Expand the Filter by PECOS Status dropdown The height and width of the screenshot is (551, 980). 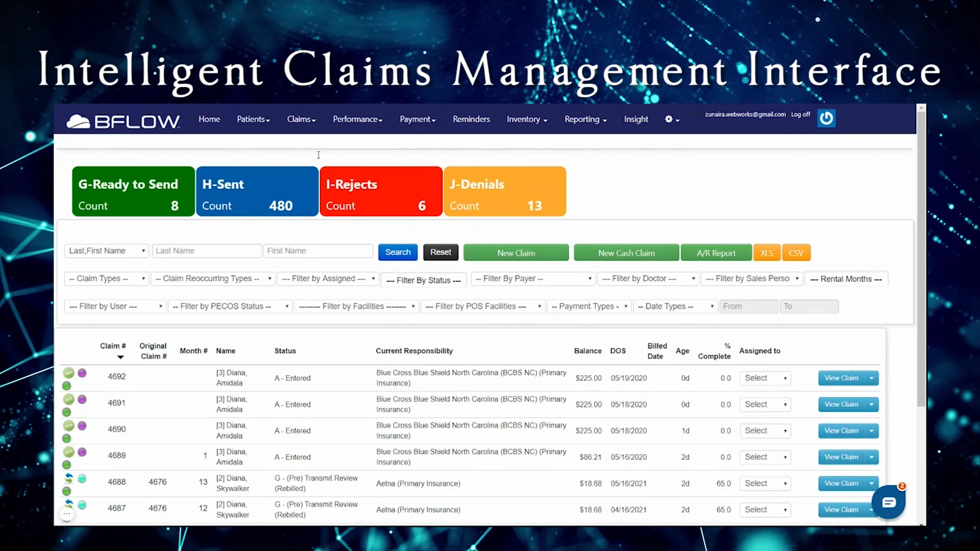pyautogui.click(x=230, y=306)
